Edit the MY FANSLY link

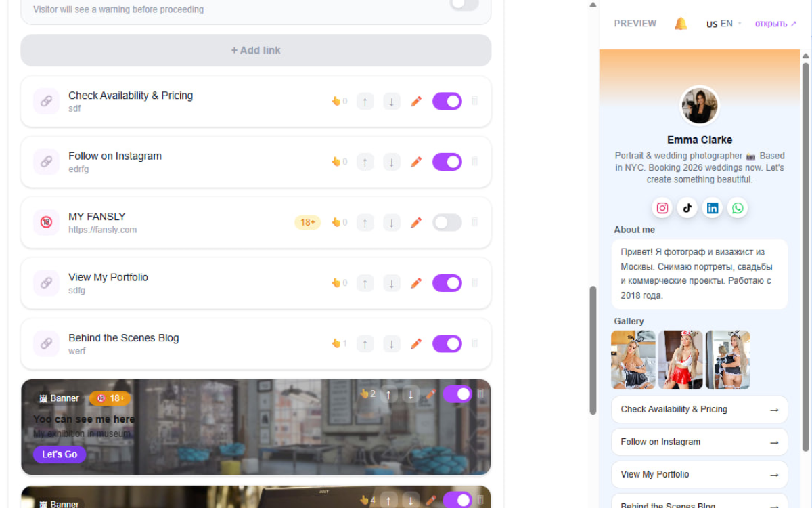click(x=416, y=222)
